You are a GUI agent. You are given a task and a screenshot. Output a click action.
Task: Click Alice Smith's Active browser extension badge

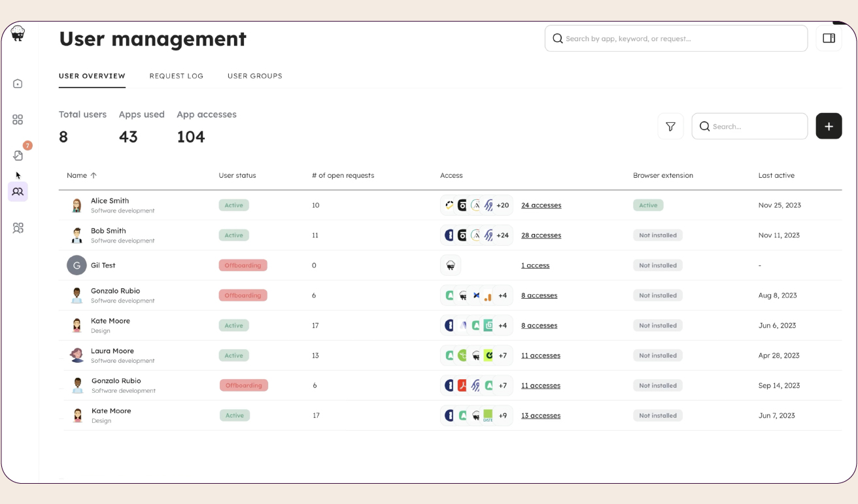(648, 205)
